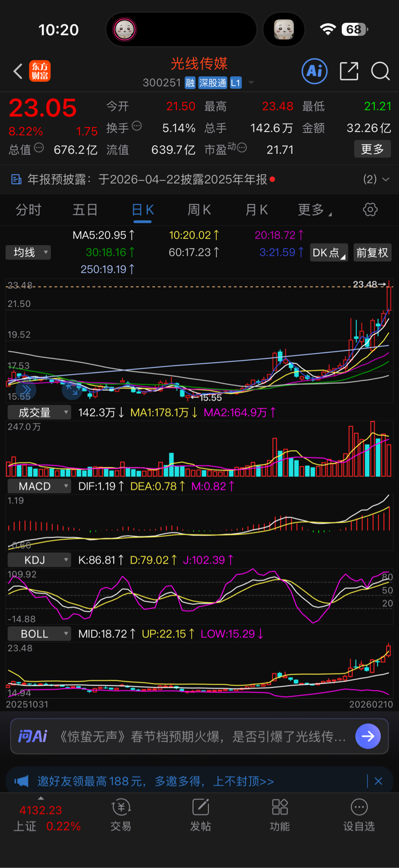Tap the 142.3万 volume value
This screenshot has height=868, width=399.
coord(101,412)
